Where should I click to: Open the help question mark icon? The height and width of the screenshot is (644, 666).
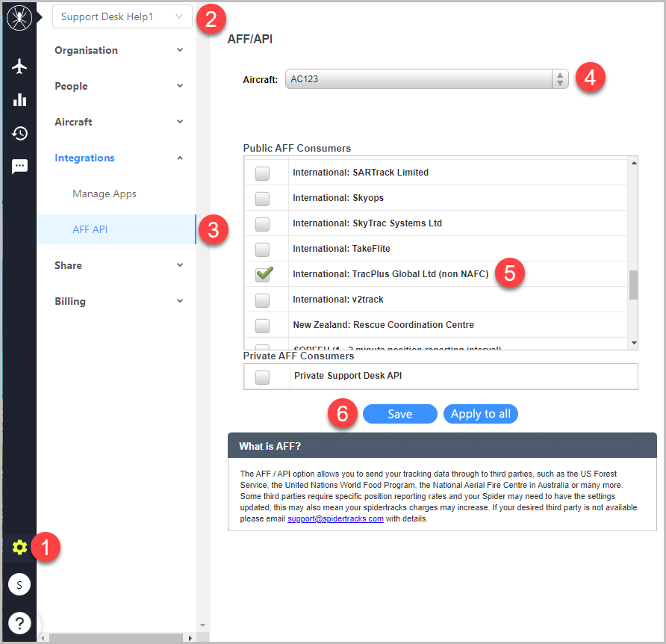coord(19,623)
